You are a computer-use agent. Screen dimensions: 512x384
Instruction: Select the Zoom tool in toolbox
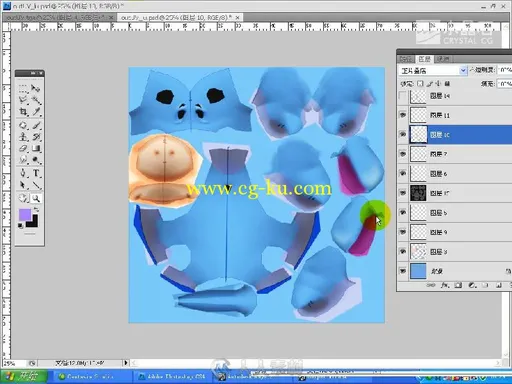[x=36, y=199]
